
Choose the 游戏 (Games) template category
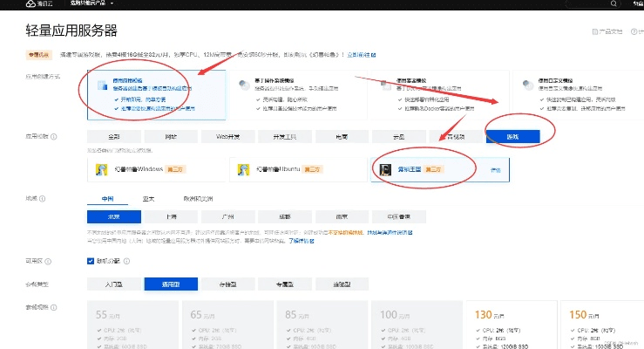[x=513, y=136]
